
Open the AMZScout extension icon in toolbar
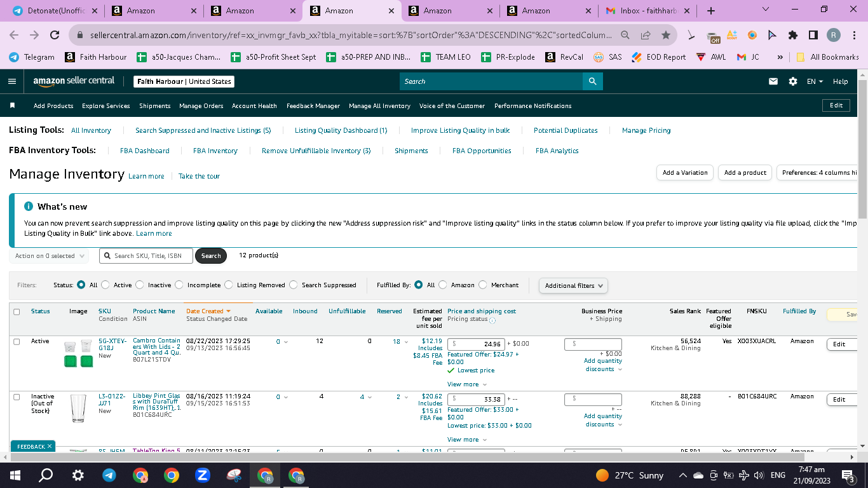[732, 36]
